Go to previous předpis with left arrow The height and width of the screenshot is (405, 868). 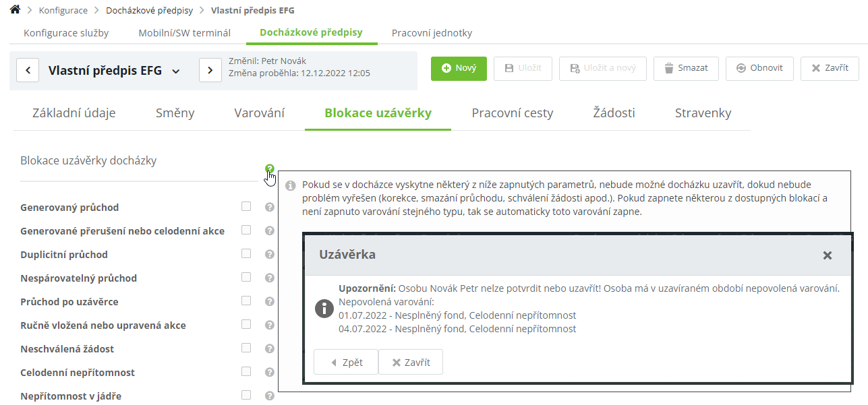pyautogui.click(x=28, y=70)
